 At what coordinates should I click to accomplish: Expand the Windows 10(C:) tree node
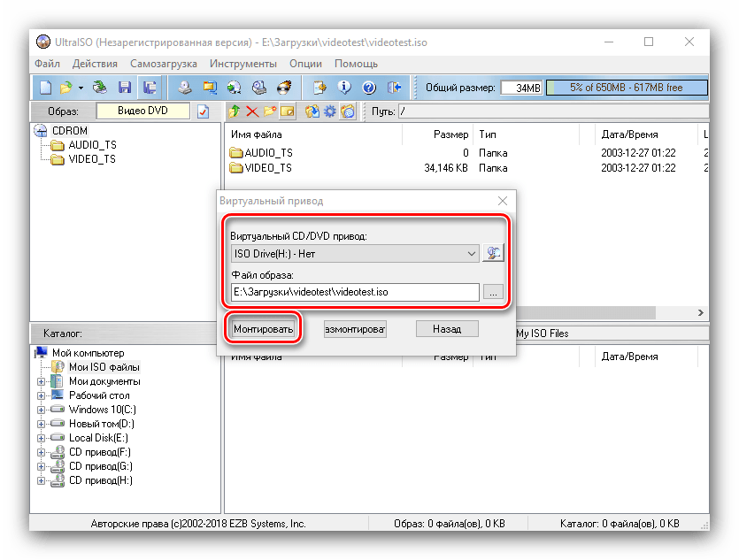pyautogui.click(x=41, y=410)
